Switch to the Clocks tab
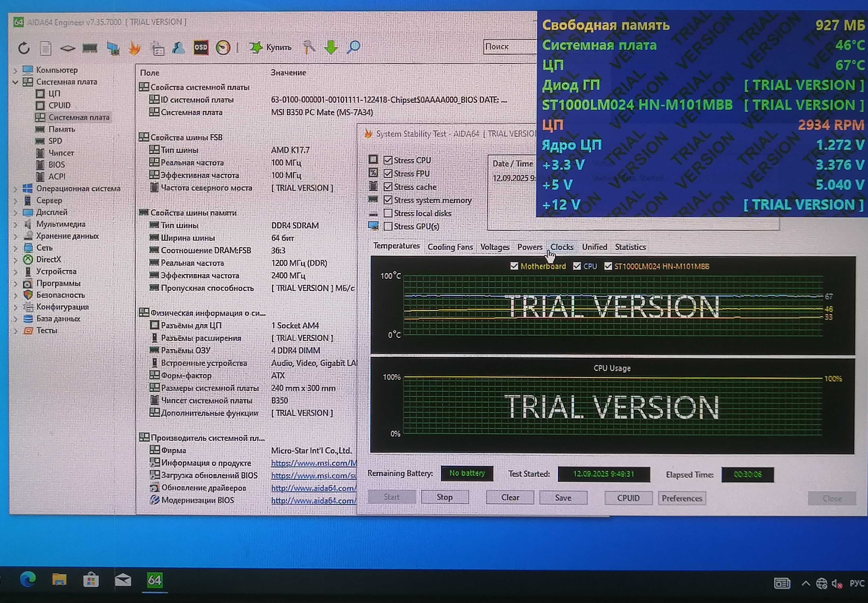Image resolution: width=868 pixels, height=603 pixels. (x=562, y=247)
